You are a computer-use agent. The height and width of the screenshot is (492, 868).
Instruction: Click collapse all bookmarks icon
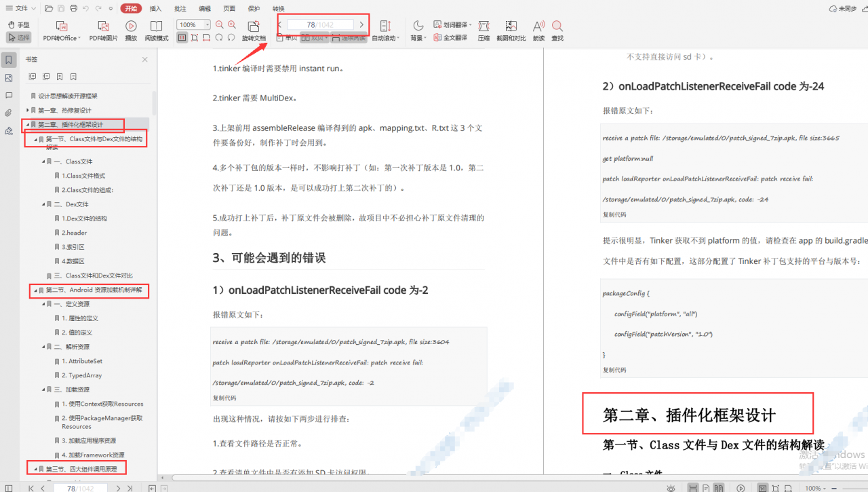click(46, 77)
